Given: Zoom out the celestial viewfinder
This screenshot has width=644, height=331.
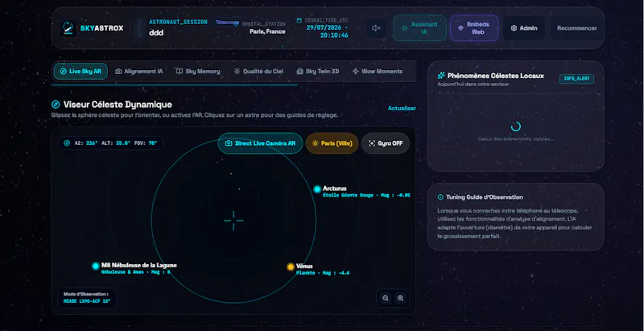Looking at the screenshot, I should point(386,299).
